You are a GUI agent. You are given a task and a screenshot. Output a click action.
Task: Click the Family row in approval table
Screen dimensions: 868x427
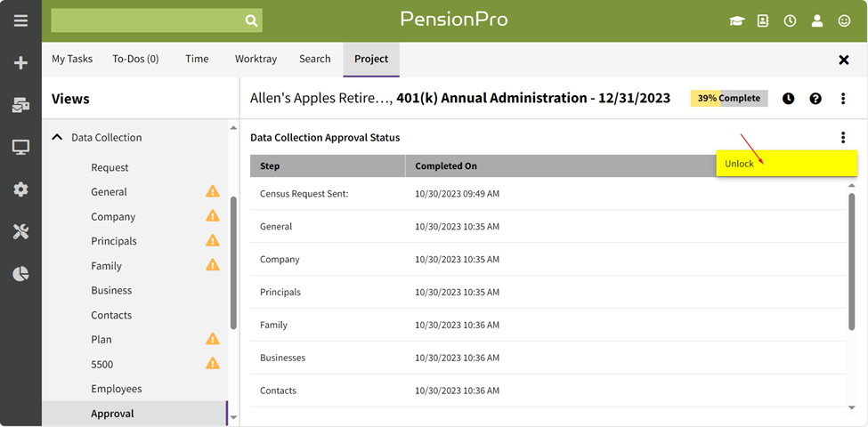(x=548, y=325)
